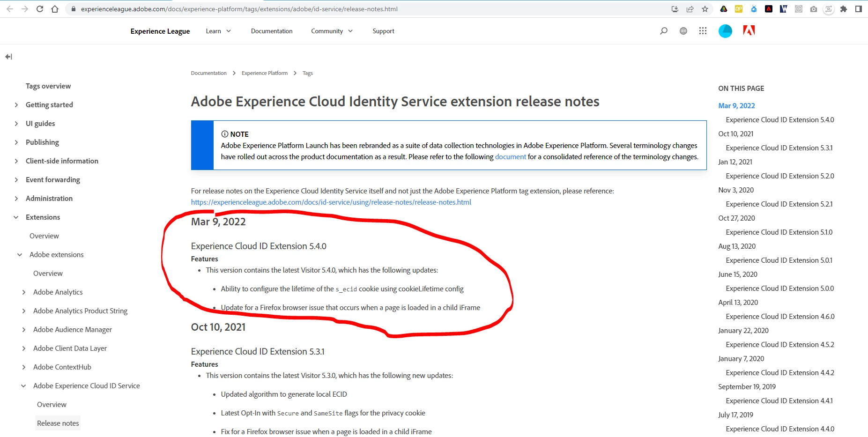Viewport: 868px width, 437px height.
Task: Click the Experience Cloud ID Extension 5.3.1 heading
Action: coord(258,352)
